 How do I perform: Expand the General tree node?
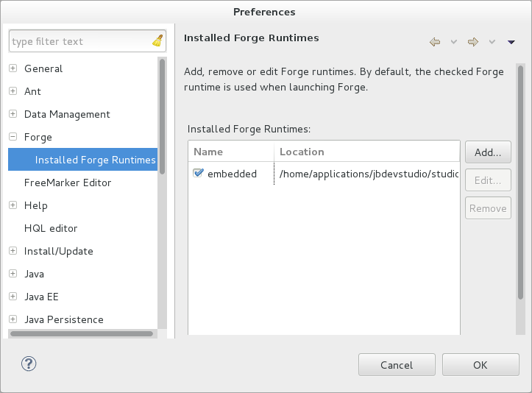[x=13, y=68]
